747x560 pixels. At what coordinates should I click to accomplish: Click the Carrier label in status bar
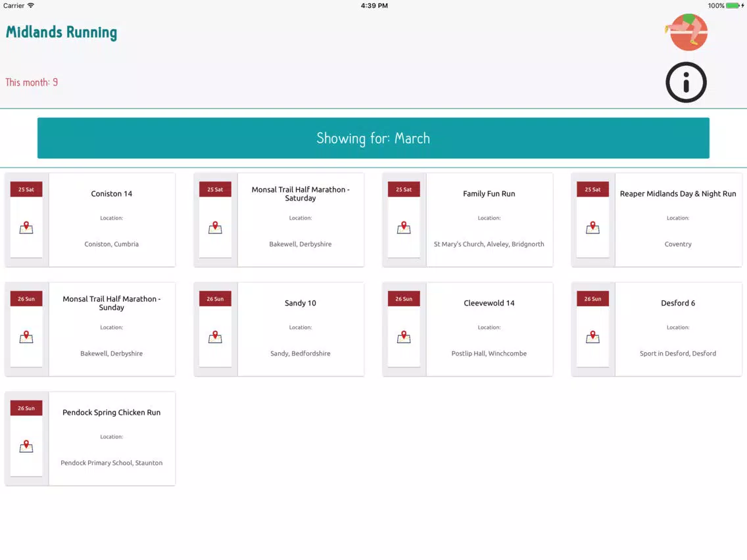pyautogui.click(x=14, y=6)
